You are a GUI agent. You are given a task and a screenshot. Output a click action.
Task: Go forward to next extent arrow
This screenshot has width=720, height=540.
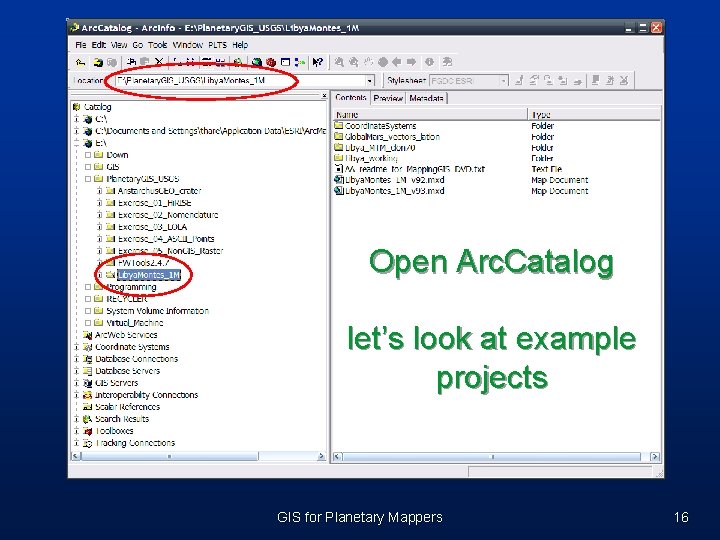[411, 62]
